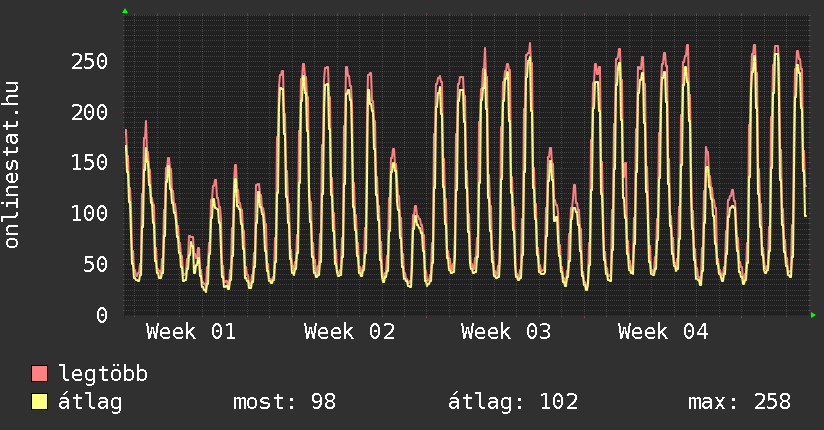Click the green arrow ending the x-axis

coord(814,315)
